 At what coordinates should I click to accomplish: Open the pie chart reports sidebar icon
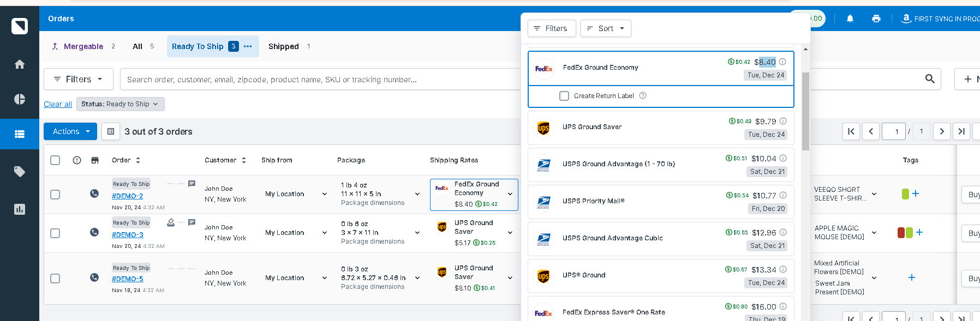click(20, 99)
